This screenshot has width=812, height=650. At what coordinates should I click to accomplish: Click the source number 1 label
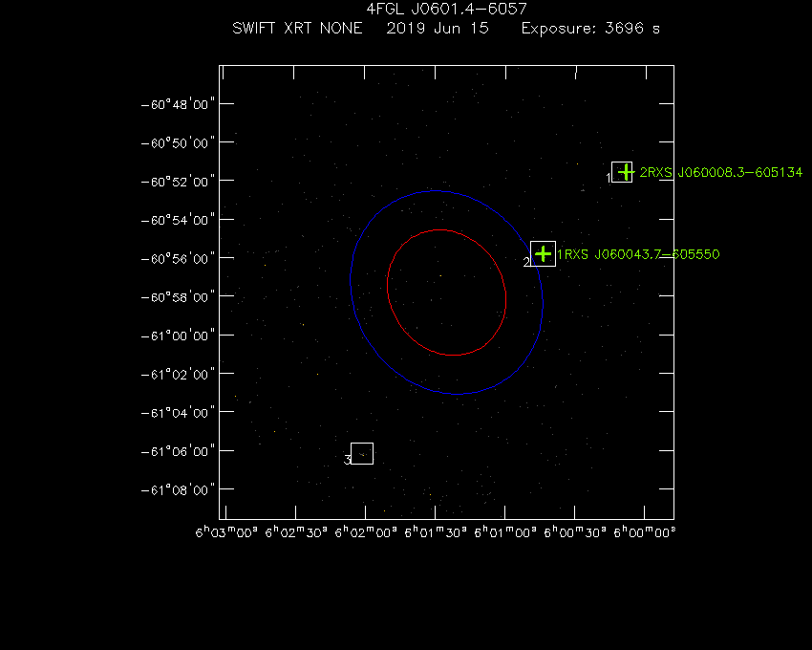tap(609, 178)
